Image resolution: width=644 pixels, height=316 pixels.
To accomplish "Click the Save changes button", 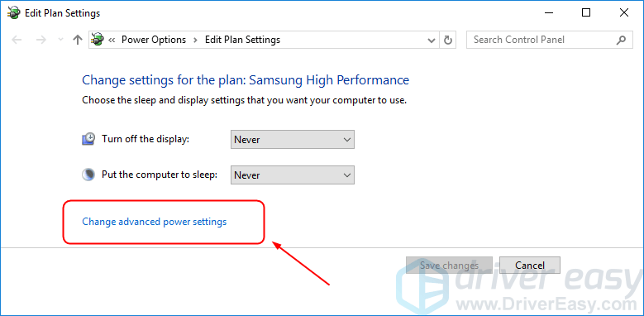I will [449, 266].
